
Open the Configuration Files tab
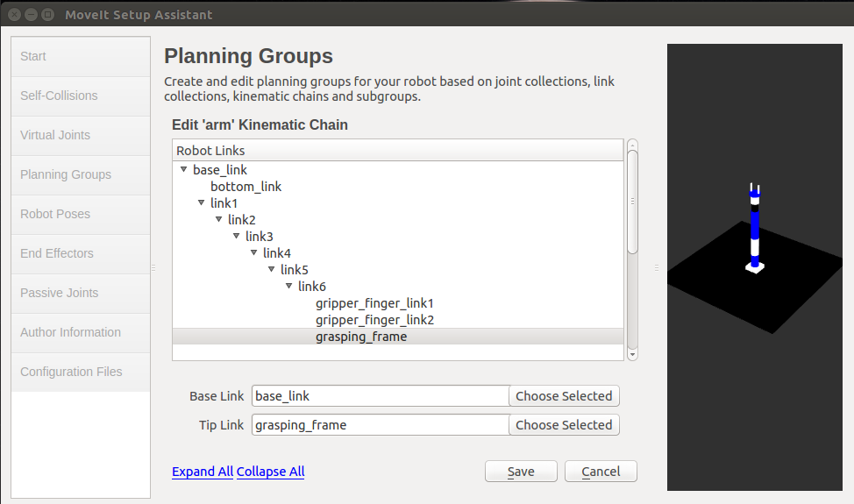tap(81, 372)
